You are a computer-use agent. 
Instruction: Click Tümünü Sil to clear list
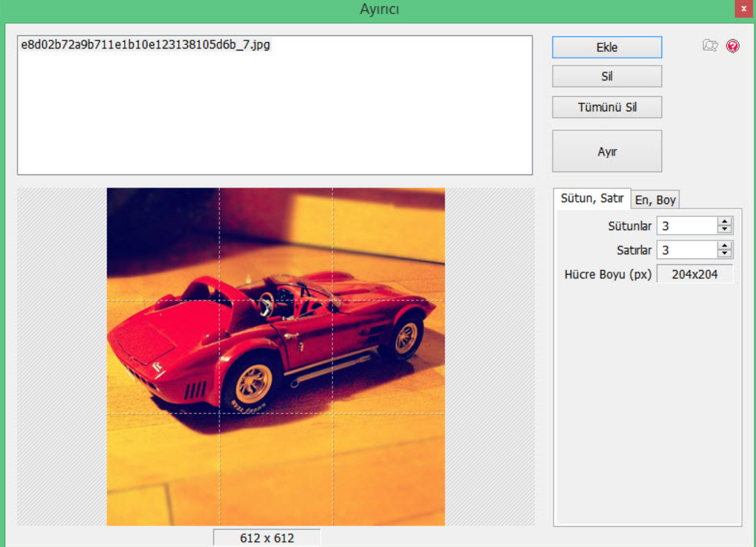[606, 107]
